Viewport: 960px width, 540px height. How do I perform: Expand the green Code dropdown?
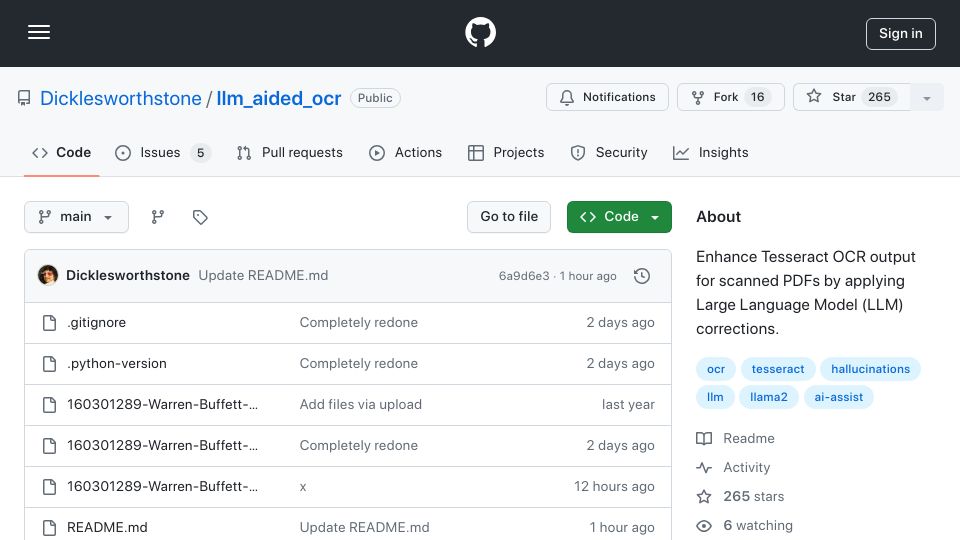(x=619, y=217)
